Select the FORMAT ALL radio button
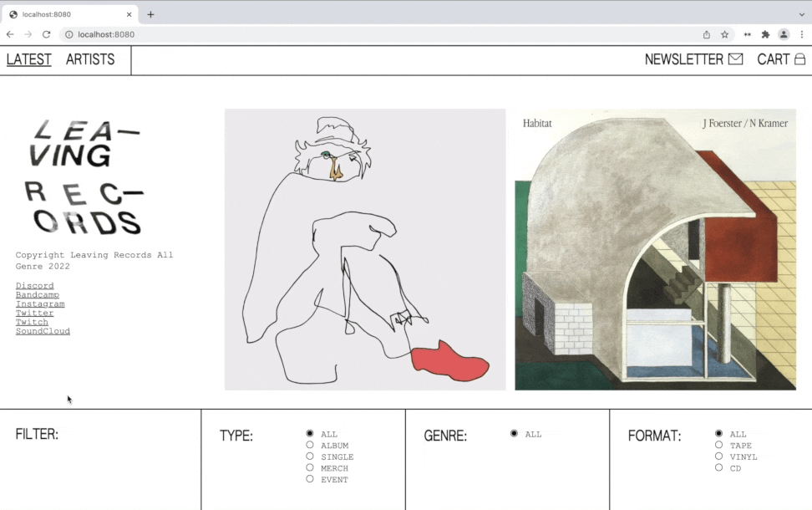812x510 pixels. pyautogui.click(x=718, y=433)
